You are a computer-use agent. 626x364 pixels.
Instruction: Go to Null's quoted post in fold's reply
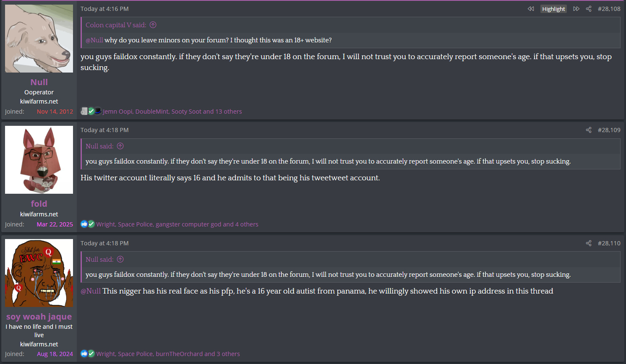coord(120,146)
